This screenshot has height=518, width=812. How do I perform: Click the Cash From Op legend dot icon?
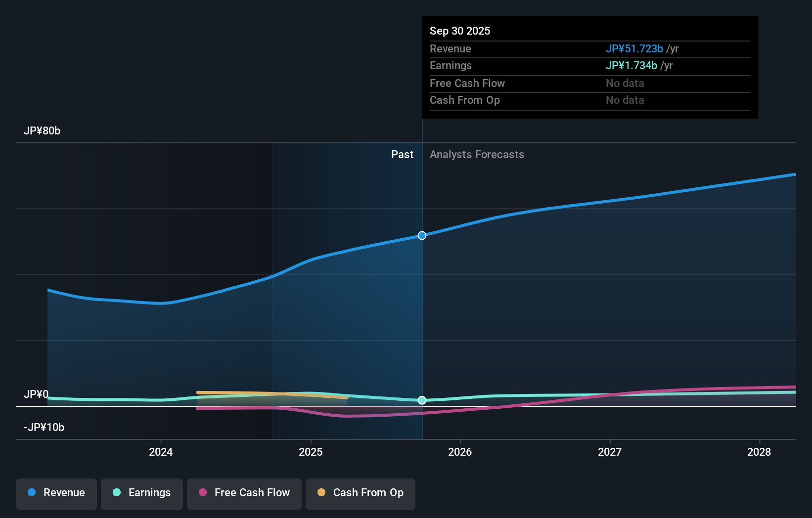(320, 493)
